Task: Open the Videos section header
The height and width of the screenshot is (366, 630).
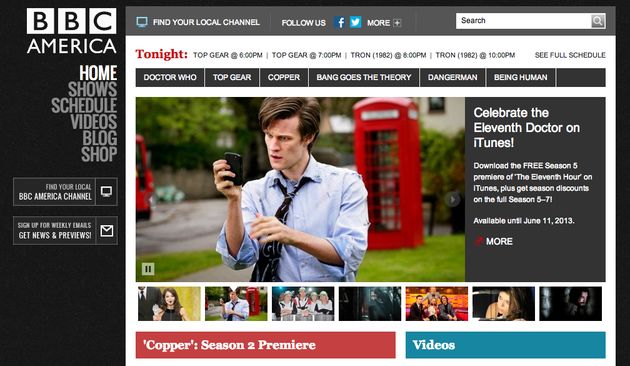Action: (505, 345)
